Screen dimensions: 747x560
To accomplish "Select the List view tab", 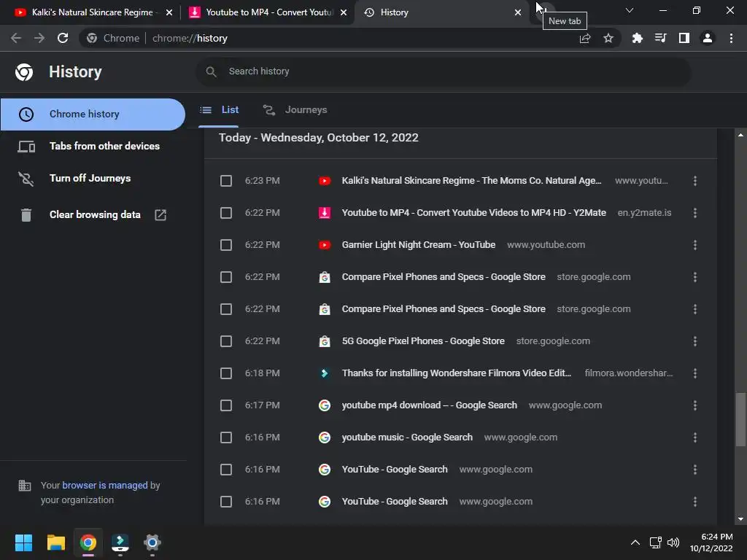I will [x=219, y=110].
